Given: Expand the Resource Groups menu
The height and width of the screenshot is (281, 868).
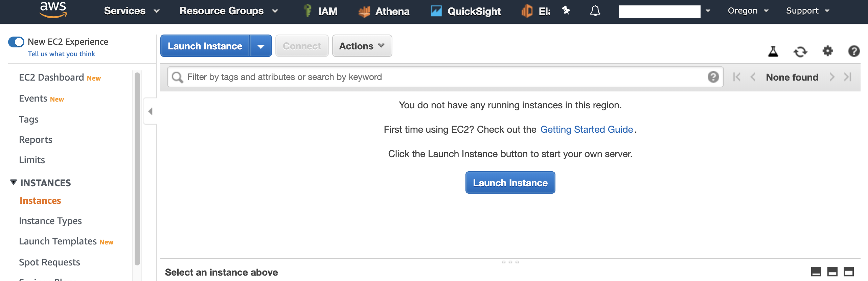Looking at the screenshot, I should (x=229, y=11).
